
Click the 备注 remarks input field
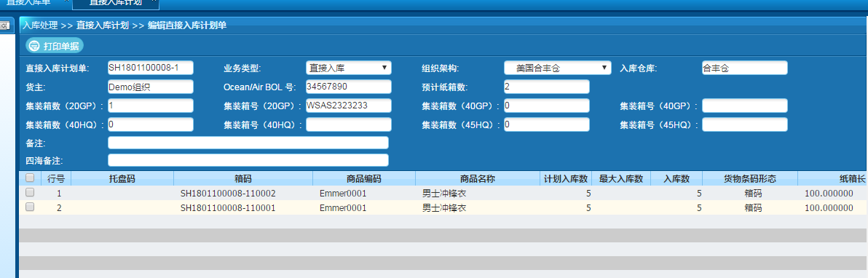(248, 143)
